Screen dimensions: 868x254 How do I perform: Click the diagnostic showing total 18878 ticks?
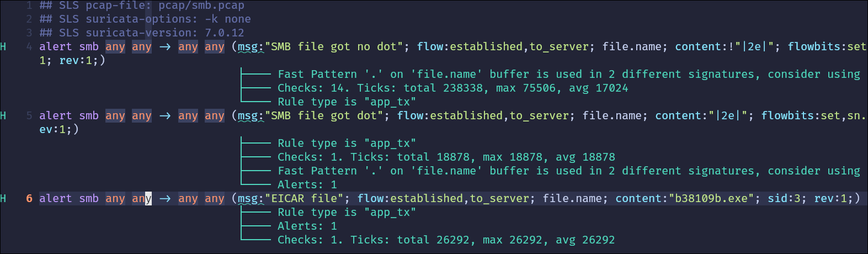[446, 157]
